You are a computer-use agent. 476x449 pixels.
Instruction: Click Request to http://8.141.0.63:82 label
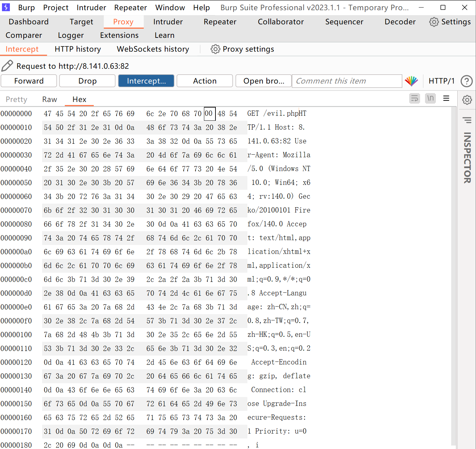pyautogui.click(x=73, y=66)
